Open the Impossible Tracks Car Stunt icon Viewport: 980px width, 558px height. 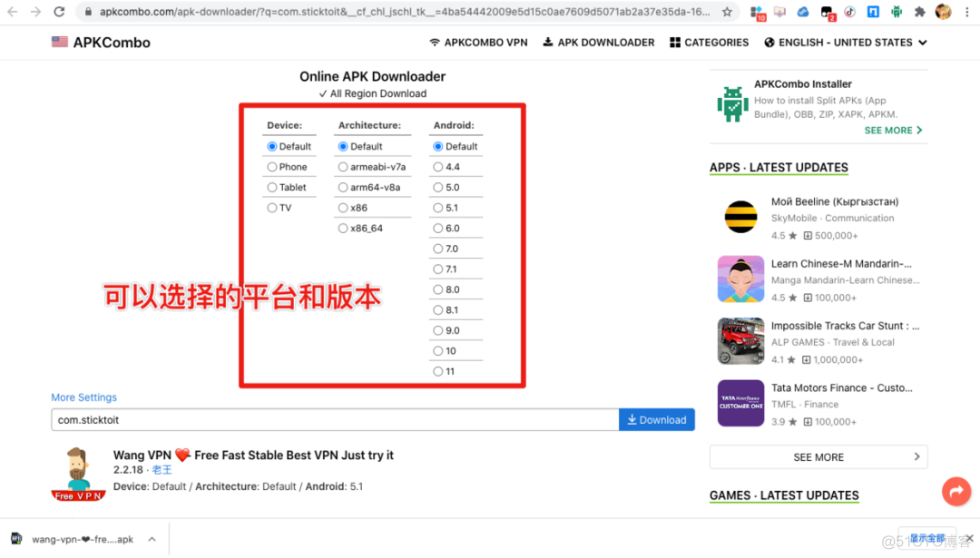tap(740, 340)
